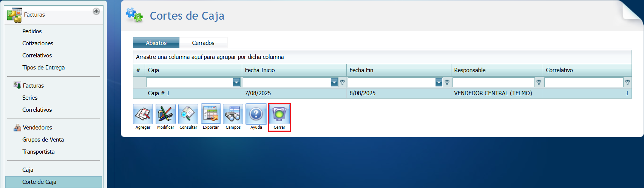This screenshot has height=188, width=644.
Task: Click 'VENDEDOR CENTRAL (TELMO)' cell
Action: 497,93
